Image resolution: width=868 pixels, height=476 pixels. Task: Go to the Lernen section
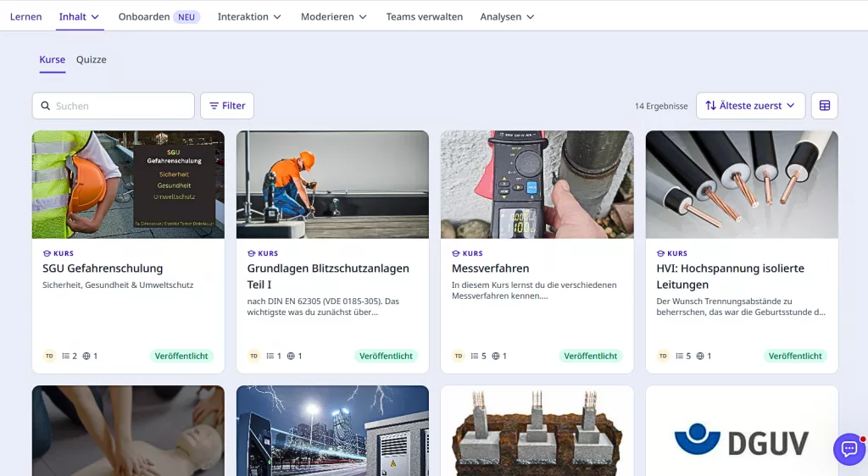(26, 17)
